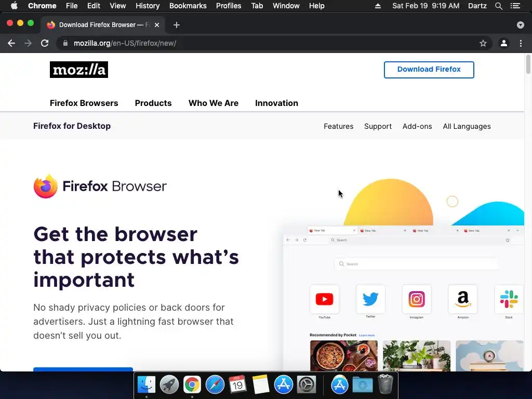Open Safari from the Dock
This screenshot has width=532, height=399.
point(215,384)
